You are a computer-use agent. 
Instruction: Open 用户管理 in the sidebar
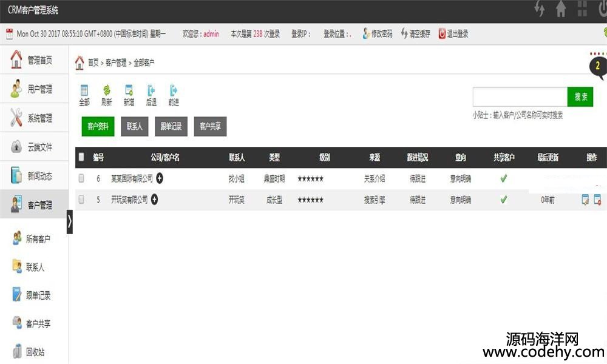[x=34, y=89]
